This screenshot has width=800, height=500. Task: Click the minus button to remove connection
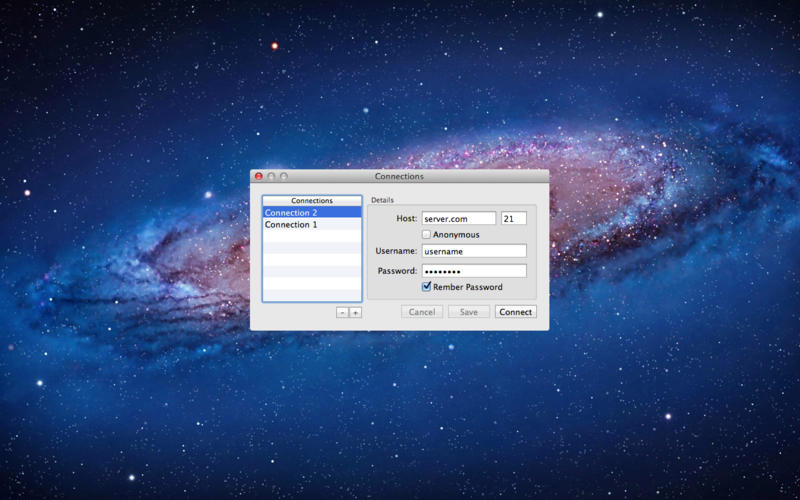(x=342, y=313)
